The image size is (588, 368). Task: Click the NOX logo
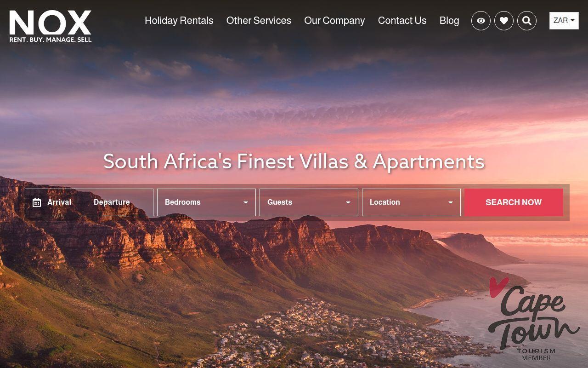51,26
